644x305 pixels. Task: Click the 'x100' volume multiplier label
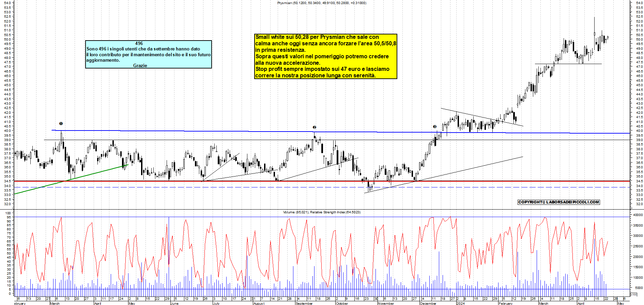(634, 294)
